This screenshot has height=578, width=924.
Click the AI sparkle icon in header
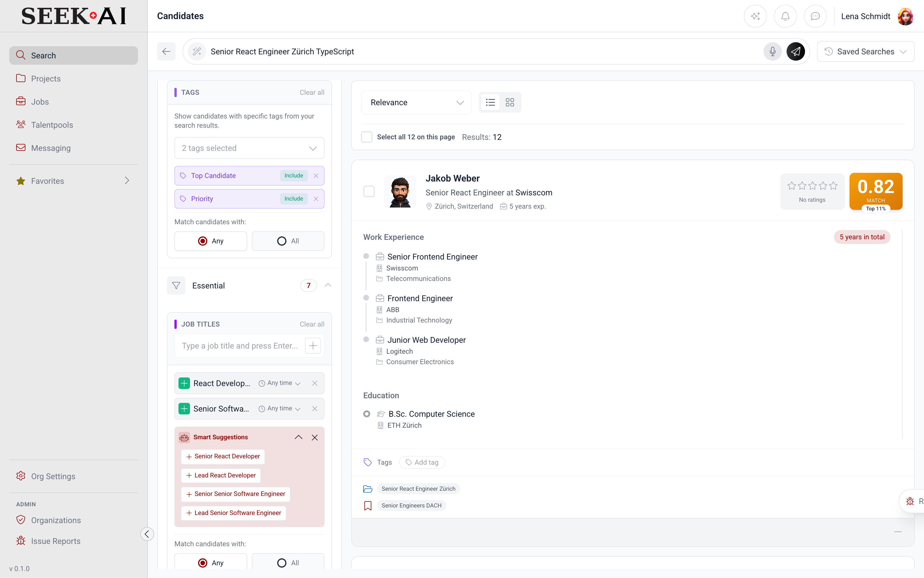[x=755, y=16]
